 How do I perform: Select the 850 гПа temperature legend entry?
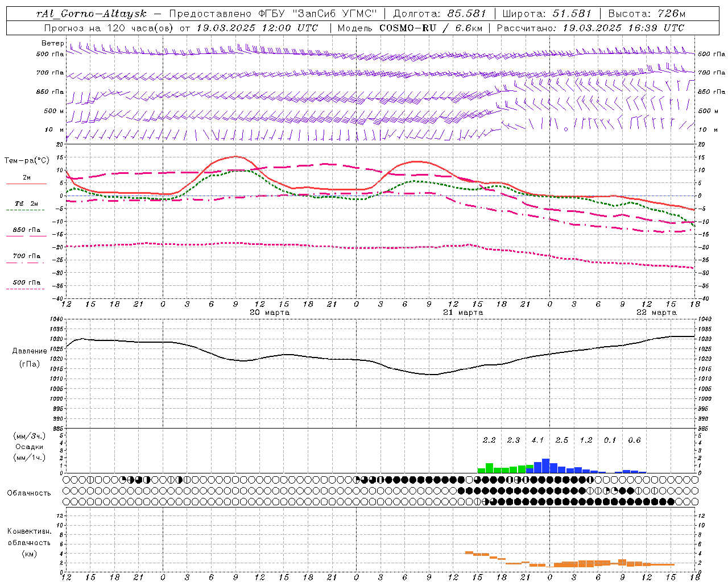point(26,230)
